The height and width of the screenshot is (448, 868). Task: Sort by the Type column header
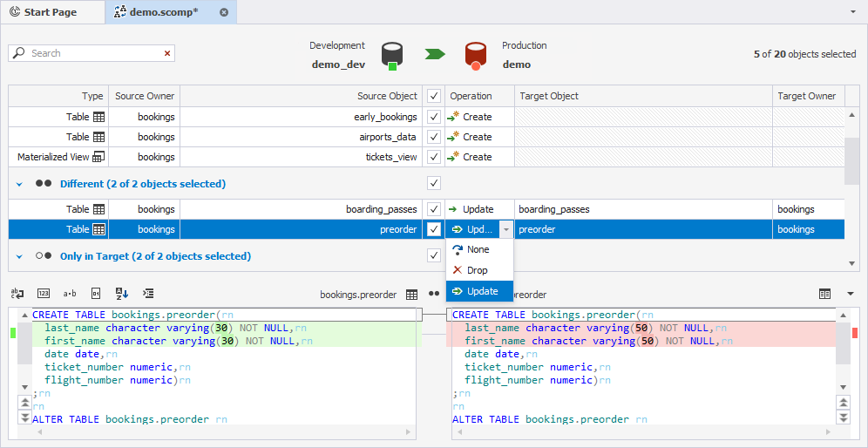pyautogui.click(x=58, y=96)
